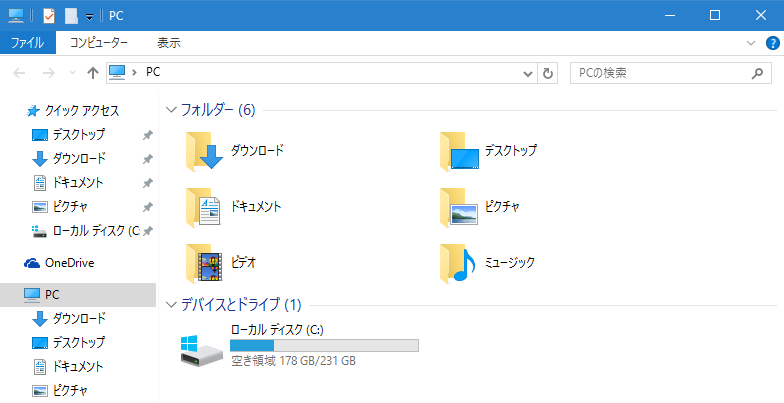Click the pin icon beside pinned ダウンロード
Image resolution: width=784 pixels, height=403 pixels.
[x=148, y=159]
